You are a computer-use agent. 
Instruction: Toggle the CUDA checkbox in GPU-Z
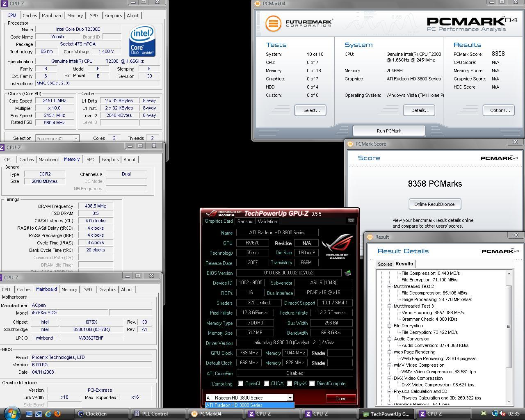(x=266, y=383)
